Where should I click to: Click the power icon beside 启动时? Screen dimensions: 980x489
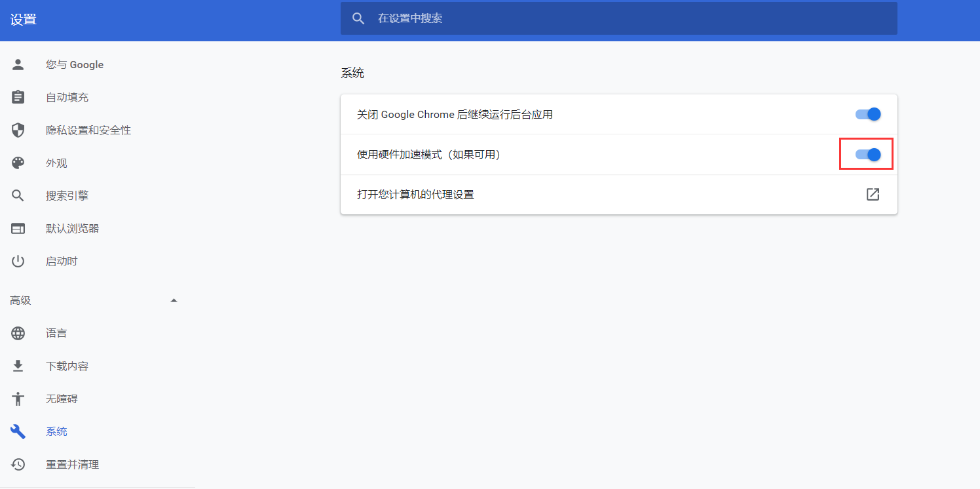18,261
